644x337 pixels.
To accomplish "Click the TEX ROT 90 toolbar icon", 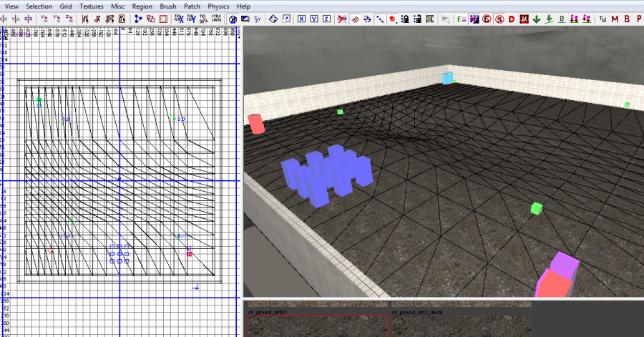I will pos(203,19).
